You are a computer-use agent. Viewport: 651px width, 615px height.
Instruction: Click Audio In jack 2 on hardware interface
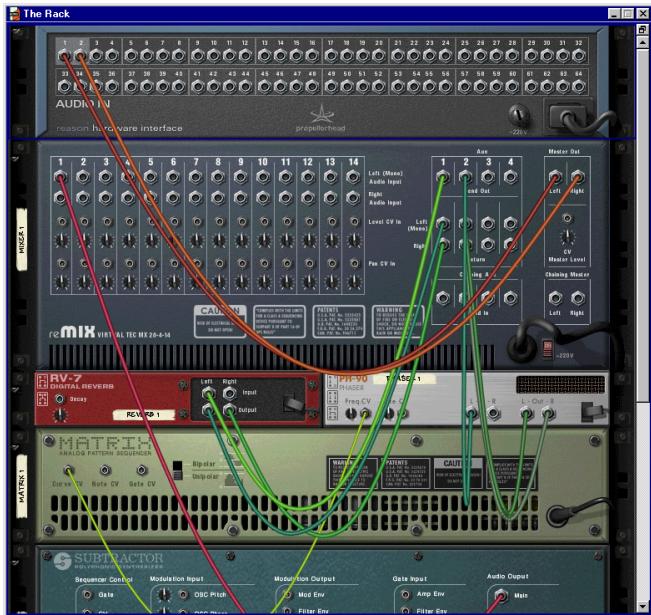[x=80, y=55]
